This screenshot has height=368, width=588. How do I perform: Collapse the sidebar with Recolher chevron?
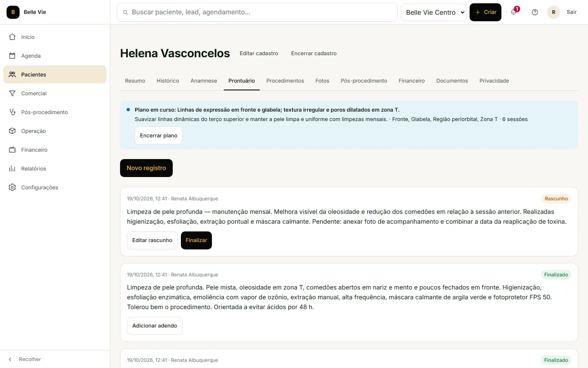click(10, 359)
